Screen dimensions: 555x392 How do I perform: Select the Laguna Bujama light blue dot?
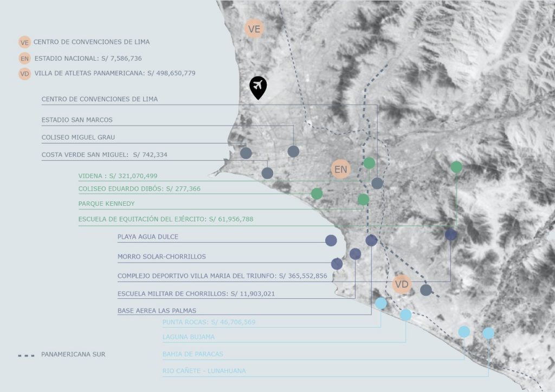point(405,315)
